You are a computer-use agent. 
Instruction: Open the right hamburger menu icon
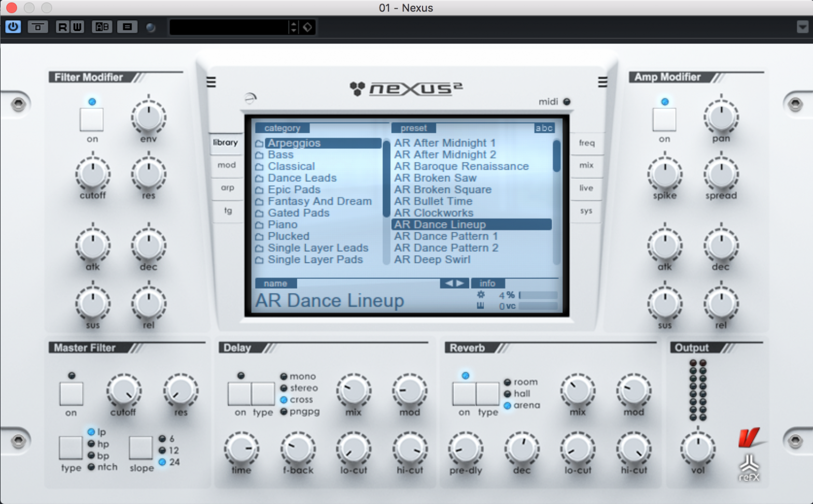pos(602,82)
